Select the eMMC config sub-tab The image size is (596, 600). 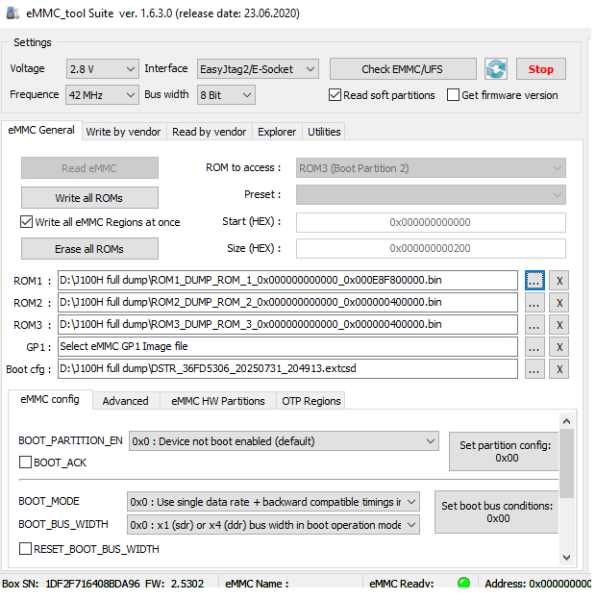tap(50, 399)
